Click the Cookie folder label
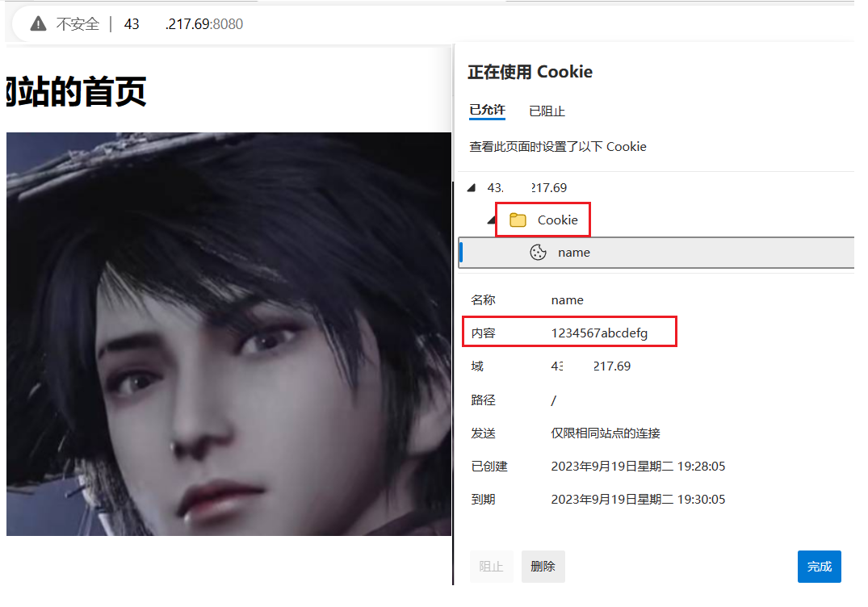868x607 pixels. tap(557, 220)
